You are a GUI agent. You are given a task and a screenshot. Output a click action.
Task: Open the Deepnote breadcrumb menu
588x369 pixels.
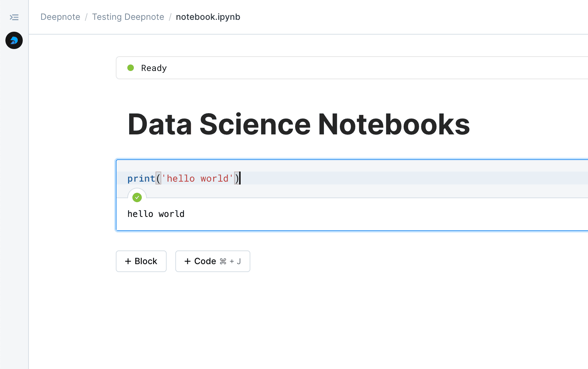pos(60,17)
